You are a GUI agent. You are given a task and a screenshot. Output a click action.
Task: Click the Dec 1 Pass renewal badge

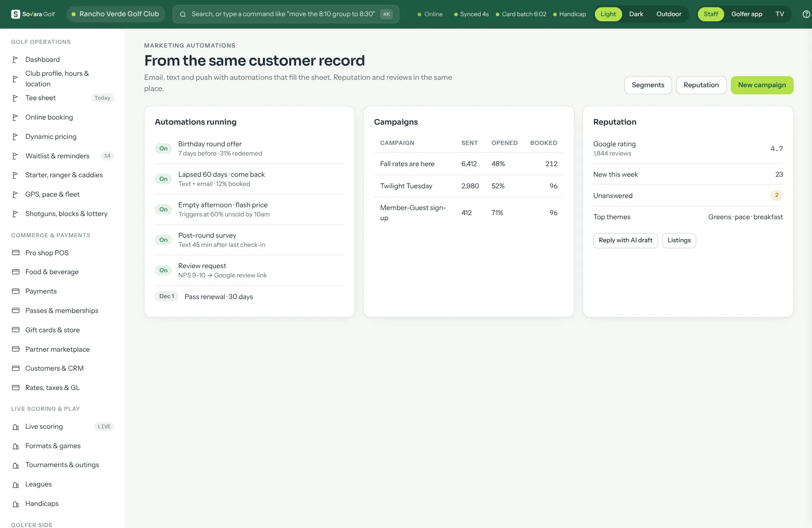click(167, 296)
